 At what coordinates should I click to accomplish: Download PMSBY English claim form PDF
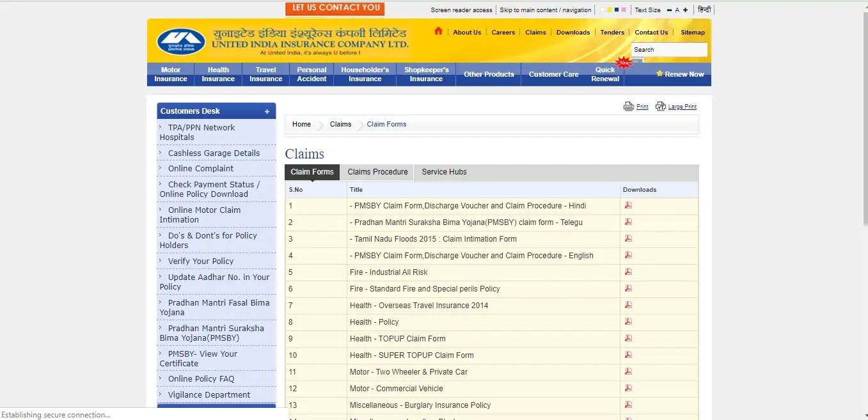pos(628,255)
